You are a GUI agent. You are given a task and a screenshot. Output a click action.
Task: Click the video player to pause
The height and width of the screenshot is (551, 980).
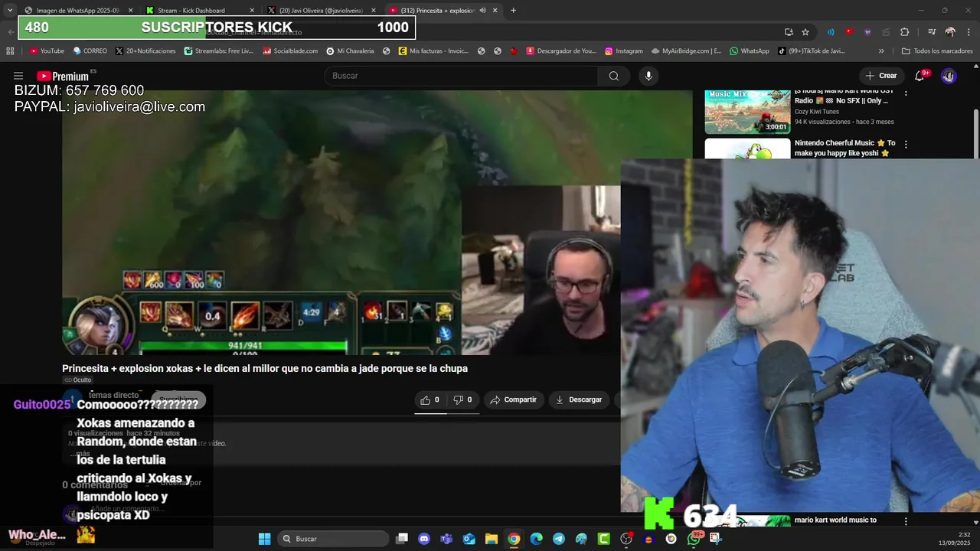tap(341, 222)
